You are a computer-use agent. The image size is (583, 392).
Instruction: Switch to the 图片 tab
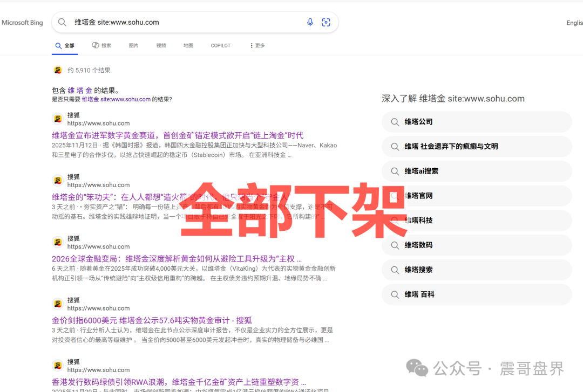(x=133, y=46)
